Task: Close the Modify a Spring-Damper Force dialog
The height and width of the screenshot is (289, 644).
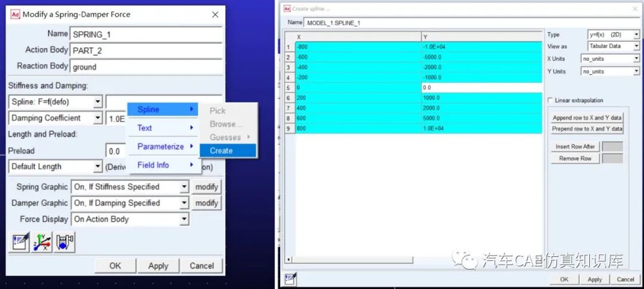Action: coord(215,15)
